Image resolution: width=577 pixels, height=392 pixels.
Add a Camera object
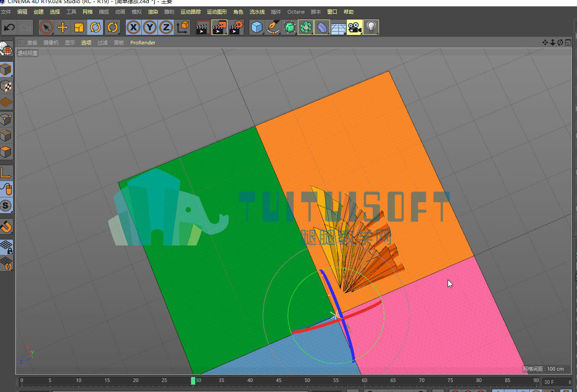click(355, 28)
